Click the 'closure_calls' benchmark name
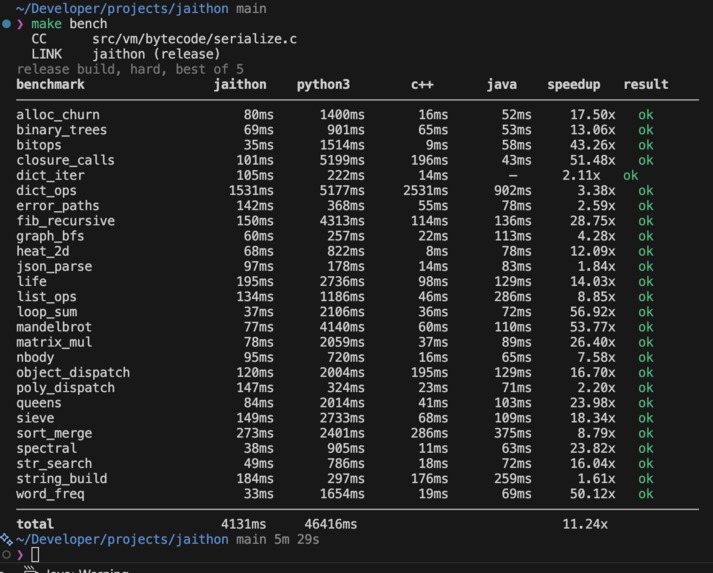 click(x=65, y=160)
